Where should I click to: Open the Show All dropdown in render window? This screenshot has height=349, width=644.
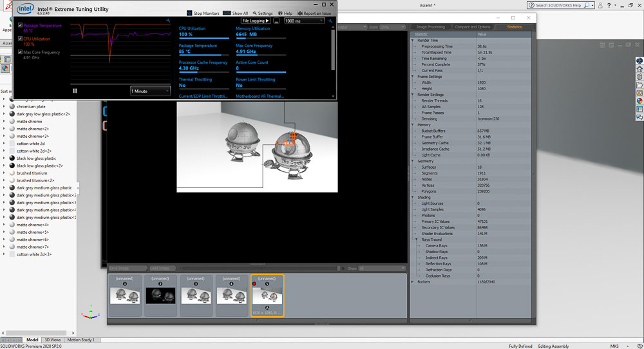point(381,268)
